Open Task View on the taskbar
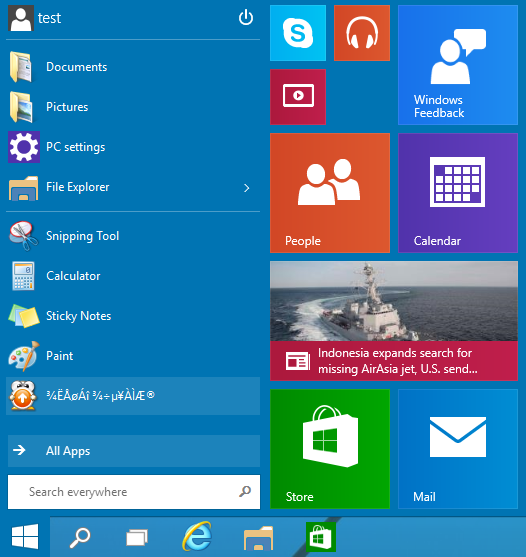Viewport: 526px width, 557px height. click(137, 537)
